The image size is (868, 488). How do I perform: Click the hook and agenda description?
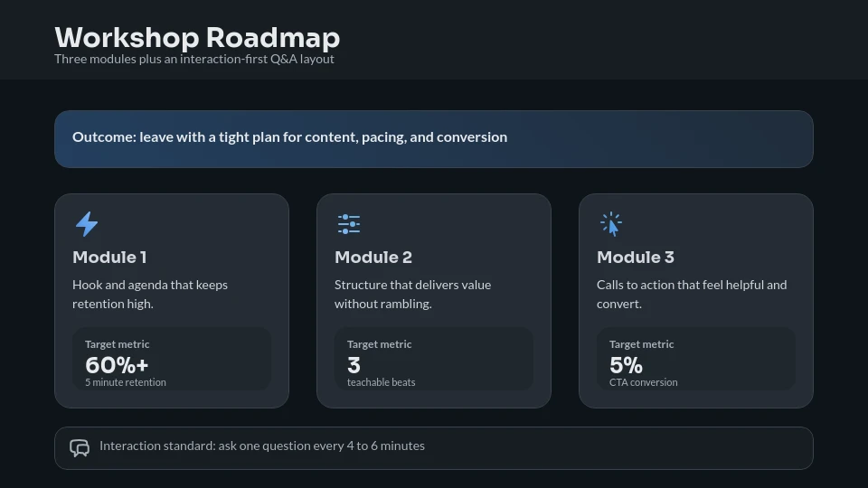[150, 295]
